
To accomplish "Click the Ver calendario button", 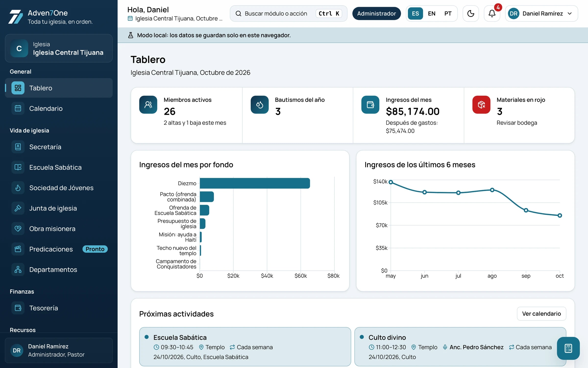I will point(541,314).
